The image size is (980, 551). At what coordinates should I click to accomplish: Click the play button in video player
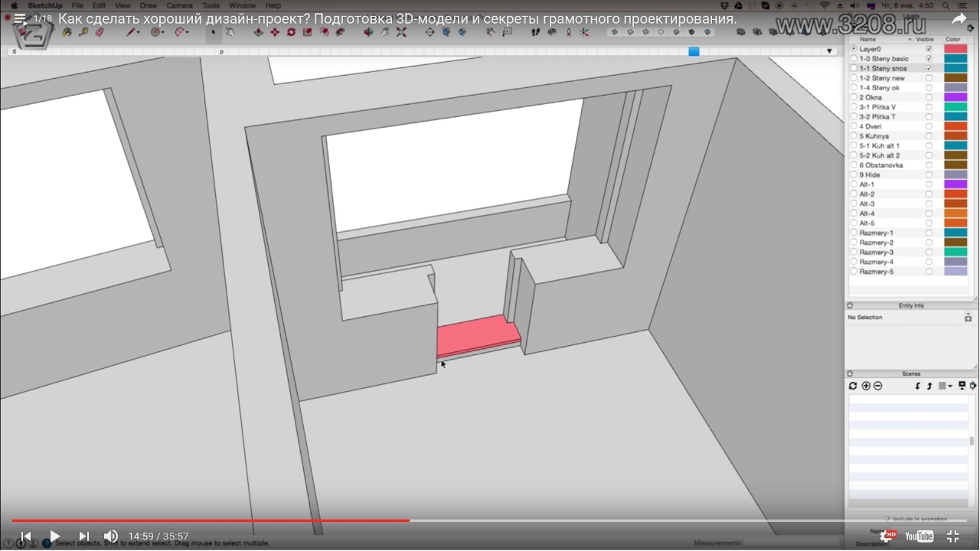point(54,536)
